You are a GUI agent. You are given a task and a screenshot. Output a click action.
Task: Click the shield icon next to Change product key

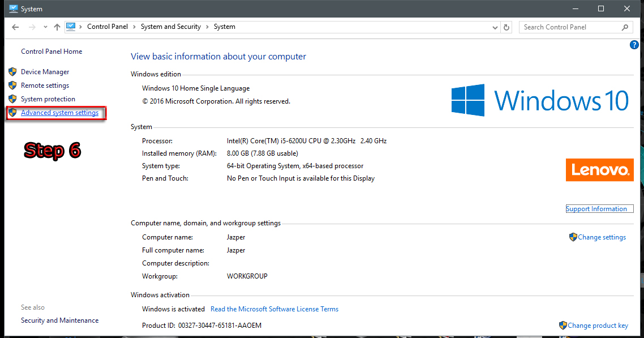pyautogui.click(x=563, y=326)
